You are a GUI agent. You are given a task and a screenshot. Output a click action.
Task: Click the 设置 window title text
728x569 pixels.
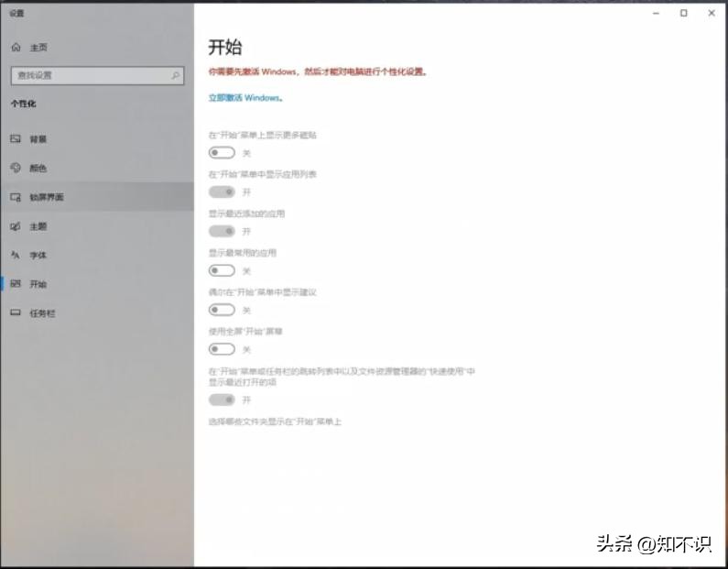point(16,14)
